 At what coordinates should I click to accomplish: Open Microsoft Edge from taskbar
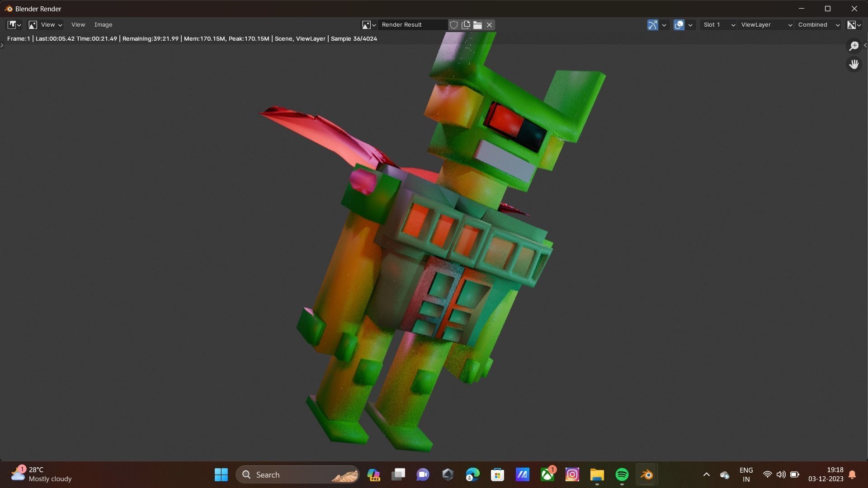472,474
